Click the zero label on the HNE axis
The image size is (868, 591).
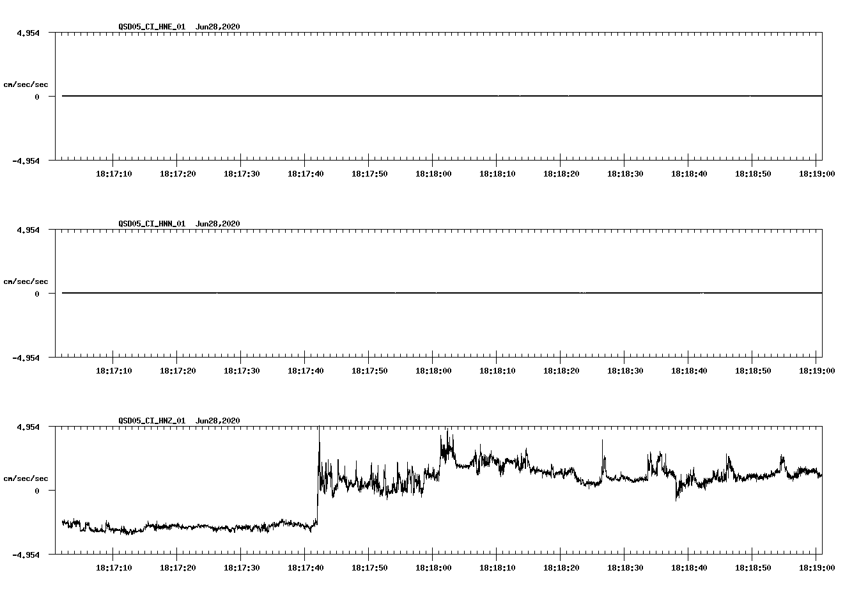click(x=37, y=97)
